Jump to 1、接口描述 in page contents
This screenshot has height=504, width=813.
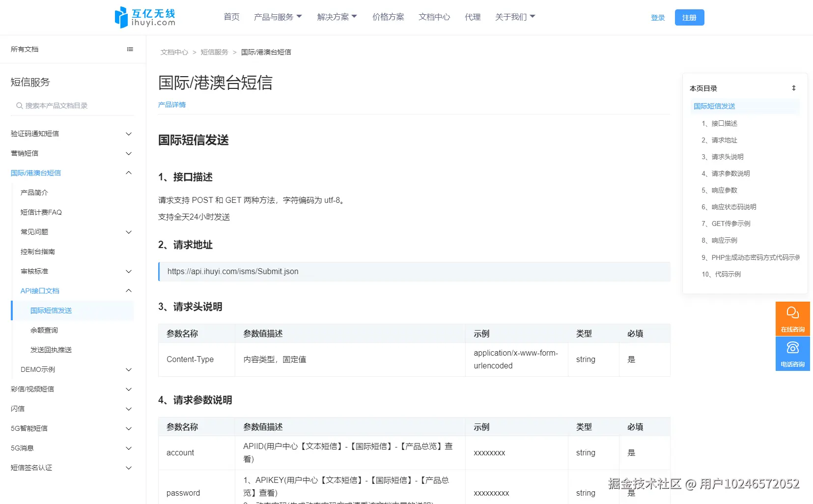pos(719,123)
